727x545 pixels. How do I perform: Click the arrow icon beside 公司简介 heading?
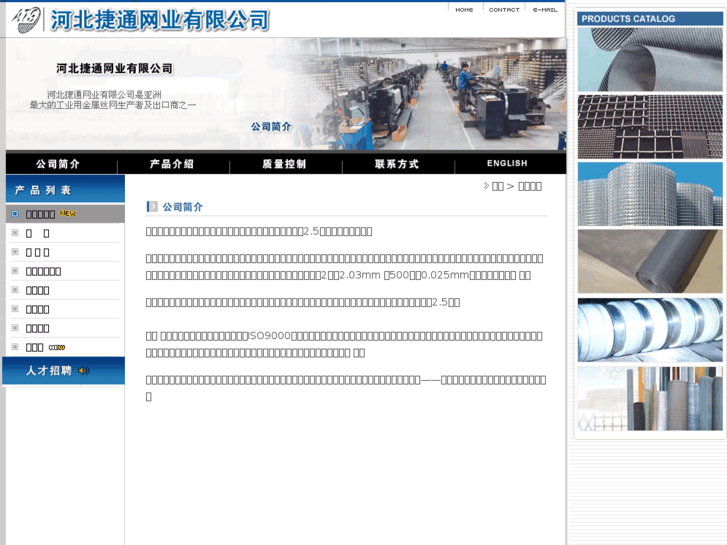[152, 206]
